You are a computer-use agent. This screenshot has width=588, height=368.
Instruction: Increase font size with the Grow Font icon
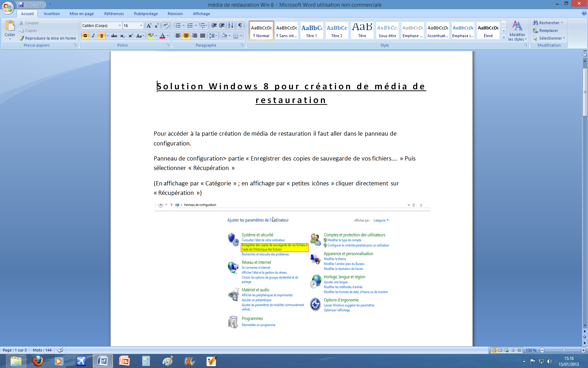click(x=149, y=26)
